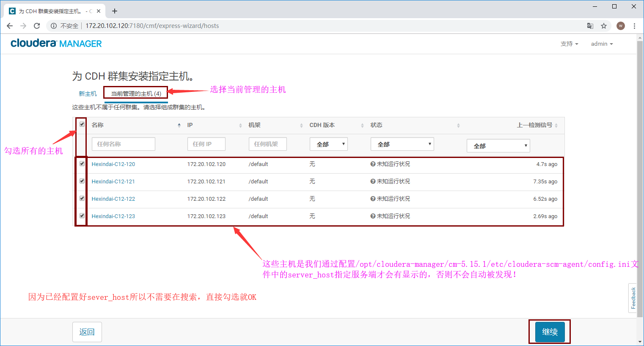Open the 上一检测信号 filter dropdown

click(x=498, y=146)
